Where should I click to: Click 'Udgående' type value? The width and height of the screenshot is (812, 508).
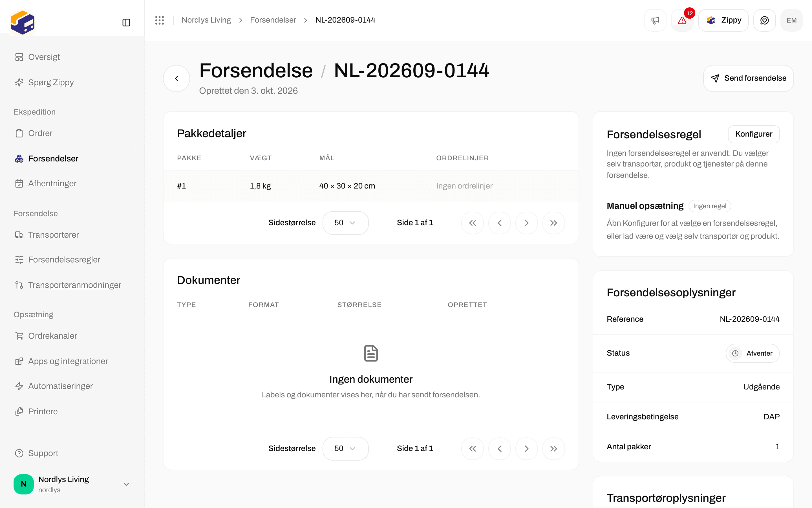[761, 387]
